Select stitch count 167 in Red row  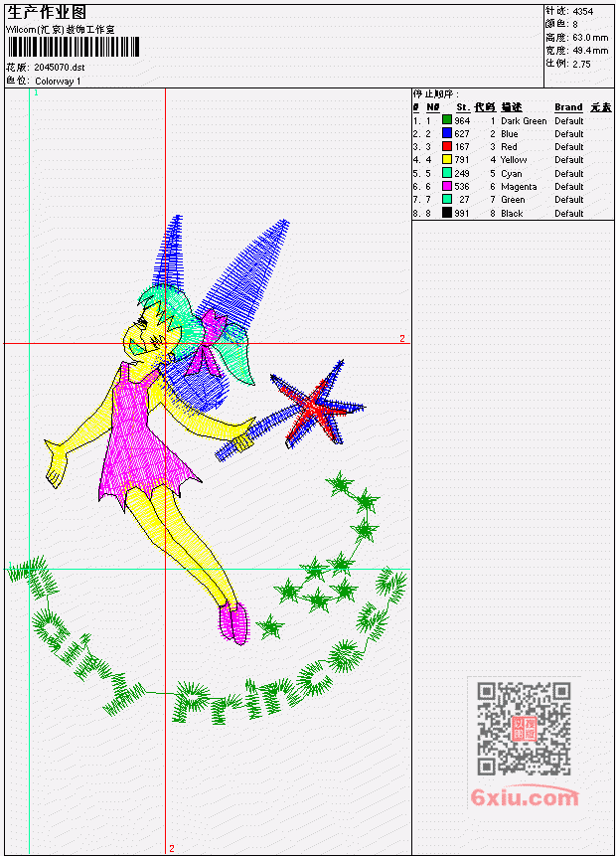pos(462,147)
